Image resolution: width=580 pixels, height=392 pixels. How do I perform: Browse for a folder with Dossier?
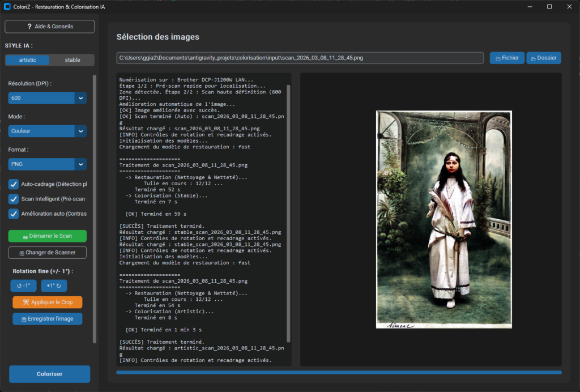pyautogui.click(x=543, y=58)
